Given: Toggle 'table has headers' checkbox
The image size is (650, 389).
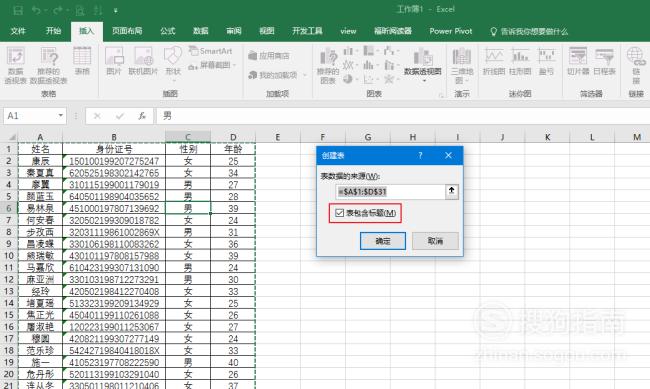Looking at the screenshot, I should pyautogui.click(x=340, y=213).
